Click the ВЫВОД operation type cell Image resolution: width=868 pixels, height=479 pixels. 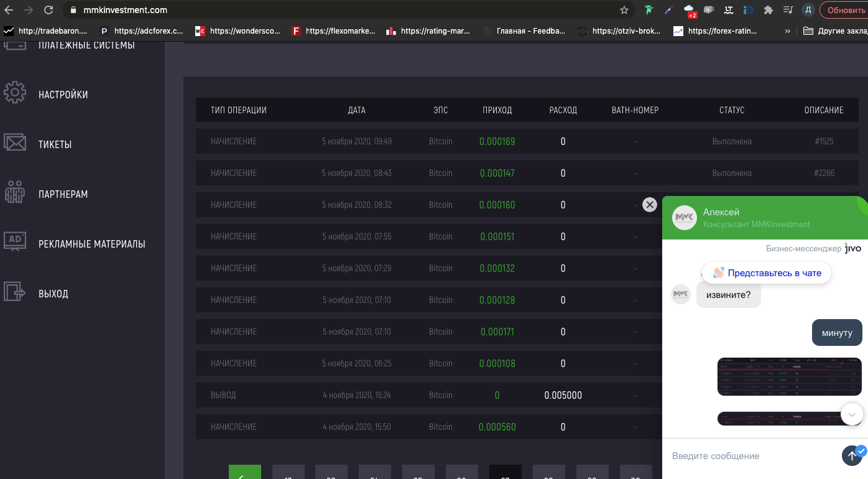point(223,395)
